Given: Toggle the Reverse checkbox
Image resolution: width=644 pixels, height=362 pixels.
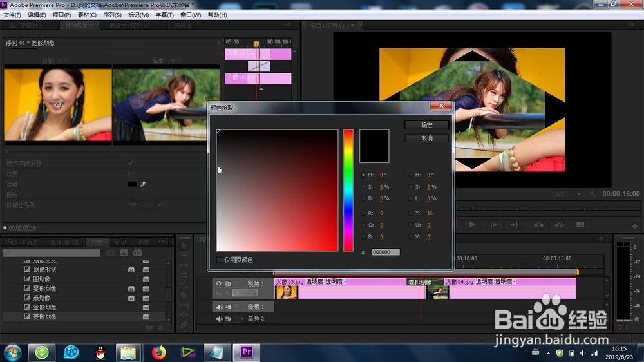Looking at the screenshot, I should click(x=130, y=195).
